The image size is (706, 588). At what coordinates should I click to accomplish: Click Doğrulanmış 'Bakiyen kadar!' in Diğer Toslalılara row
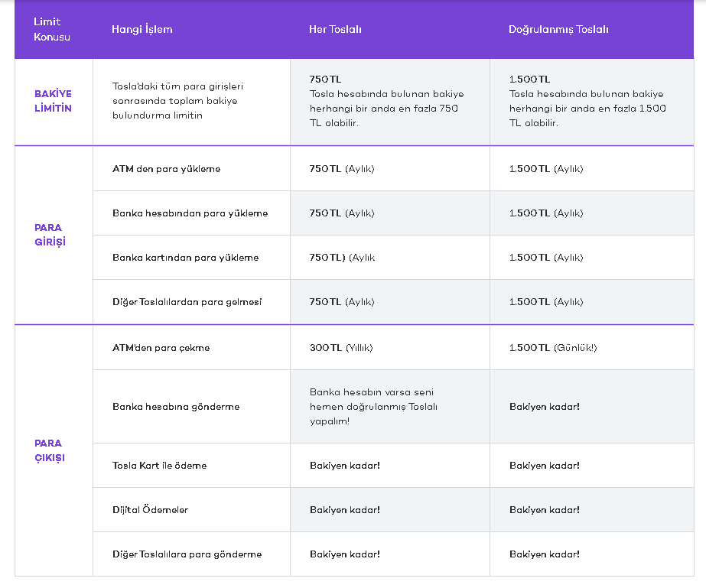[x=545, y=554]
